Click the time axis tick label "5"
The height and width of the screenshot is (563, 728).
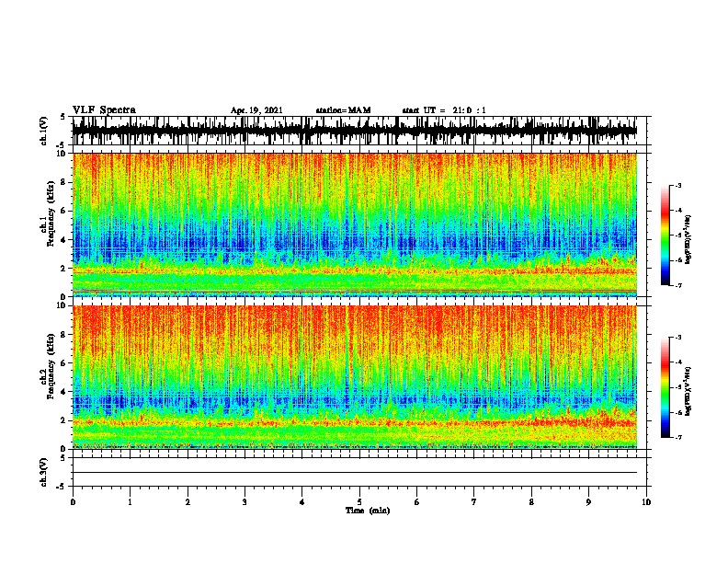(x=359, y=502)
